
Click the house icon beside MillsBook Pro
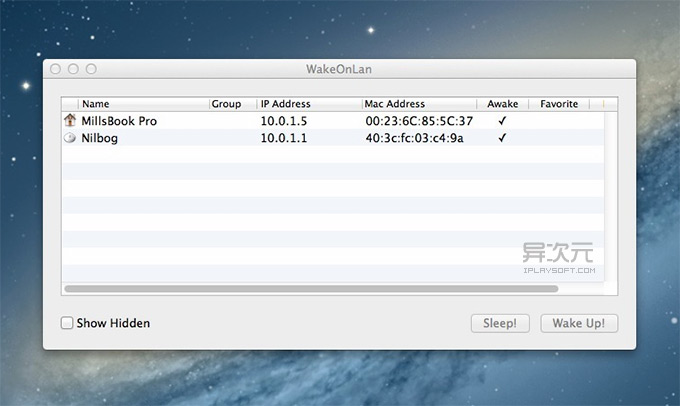coord(70,120)
